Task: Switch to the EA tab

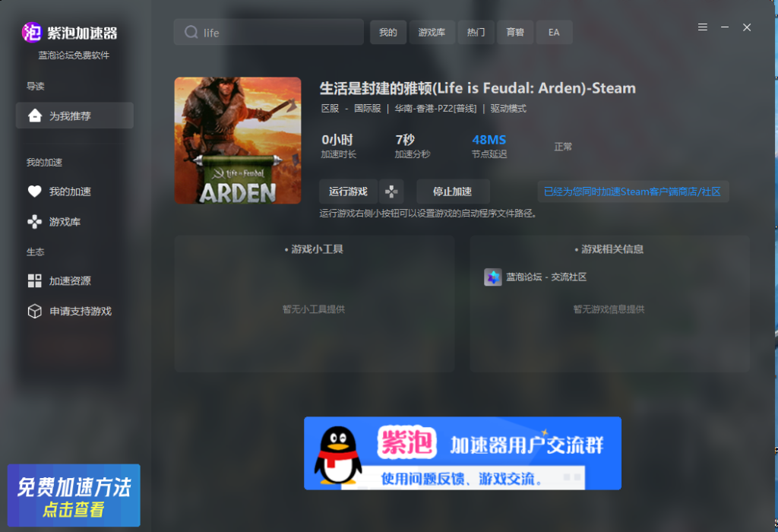Action: click(554, 32)
